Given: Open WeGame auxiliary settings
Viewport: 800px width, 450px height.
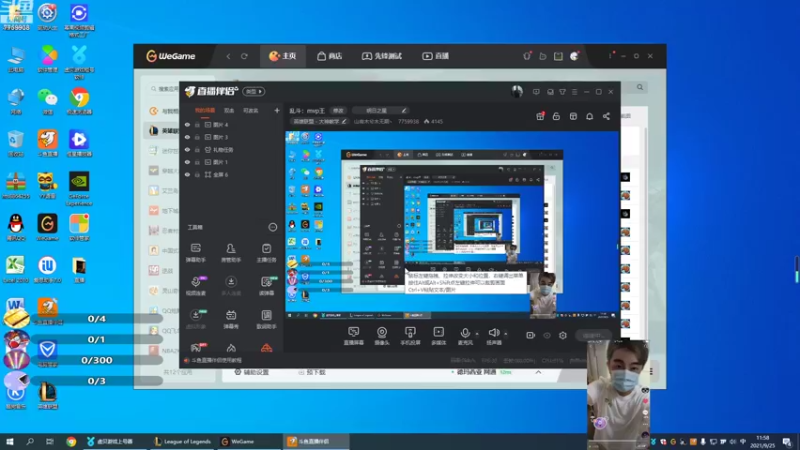Looking at the screenshot, I should click(252, 372).
